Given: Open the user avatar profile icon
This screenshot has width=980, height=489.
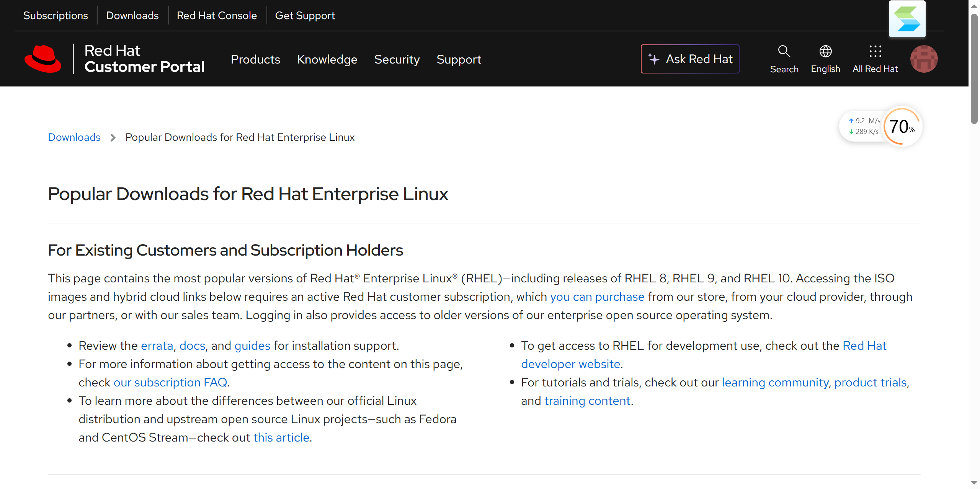Looking at the screenshot, I should click(x=924, y=59).
